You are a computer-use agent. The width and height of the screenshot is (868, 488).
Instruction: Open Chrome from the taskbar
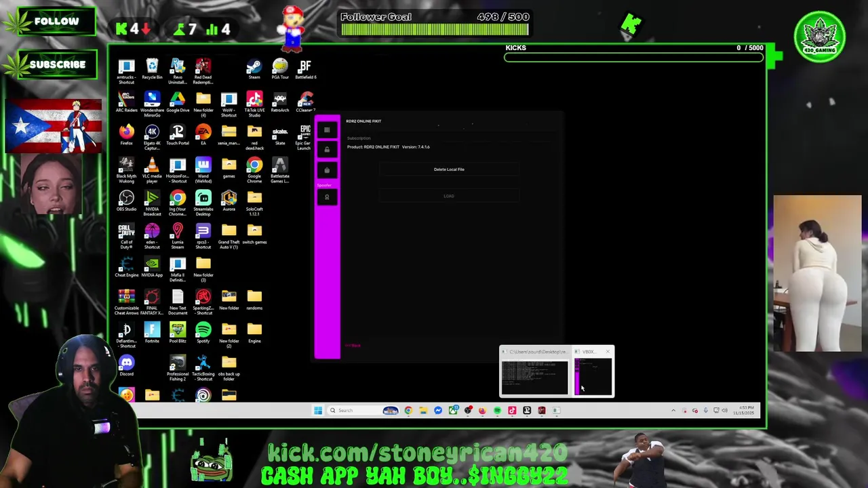[x=408, y=410]
